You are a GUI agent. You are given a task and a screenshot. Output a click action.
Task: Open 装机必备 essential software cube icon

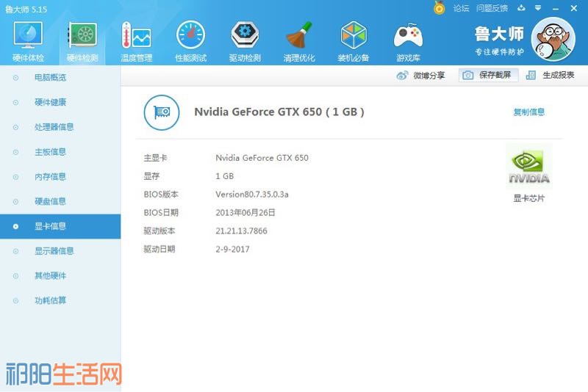click(354, 41)
